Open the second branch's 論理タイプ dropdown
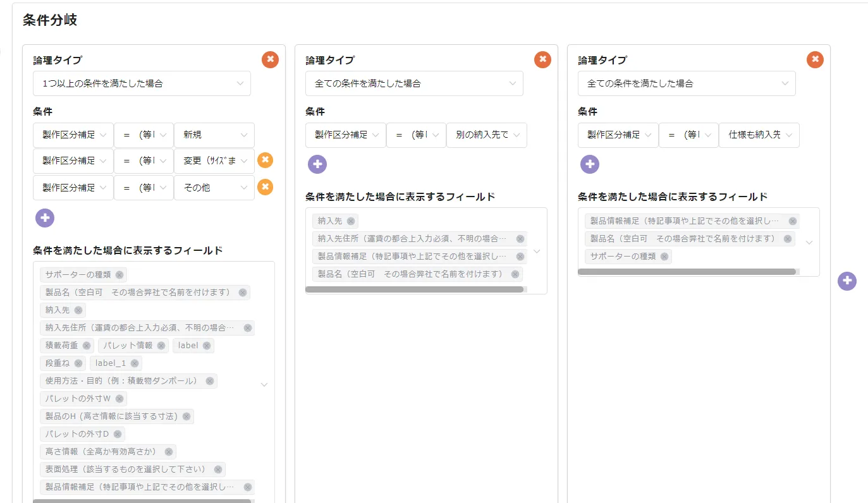The height and width of the screenshot is (503, 868). point(414,83)
